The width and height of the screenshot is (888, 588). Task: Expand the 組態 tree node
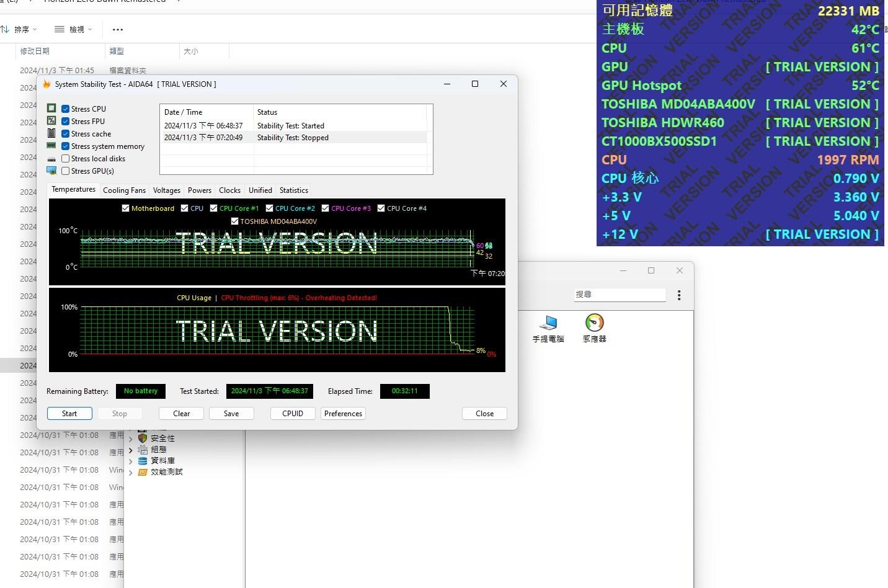pos(130,450)
